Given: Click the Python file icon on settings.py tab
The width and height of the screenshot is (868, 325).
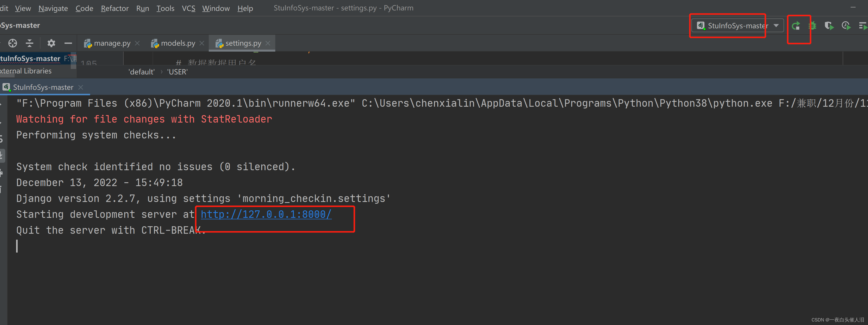Looking at the screenshot, I should (x=219, y=43).
